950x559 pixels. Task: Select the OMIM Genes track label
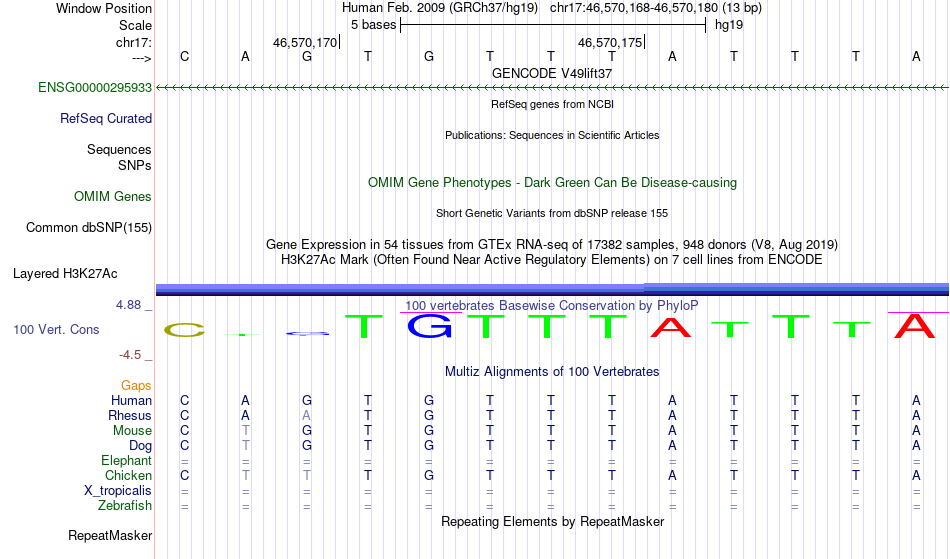[113, 197]
